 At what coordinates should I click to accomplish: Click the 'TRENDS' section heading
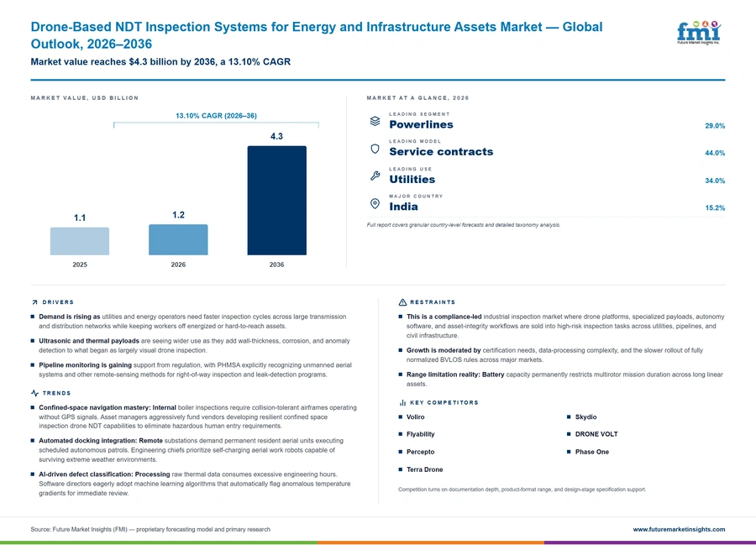[56, 393]
